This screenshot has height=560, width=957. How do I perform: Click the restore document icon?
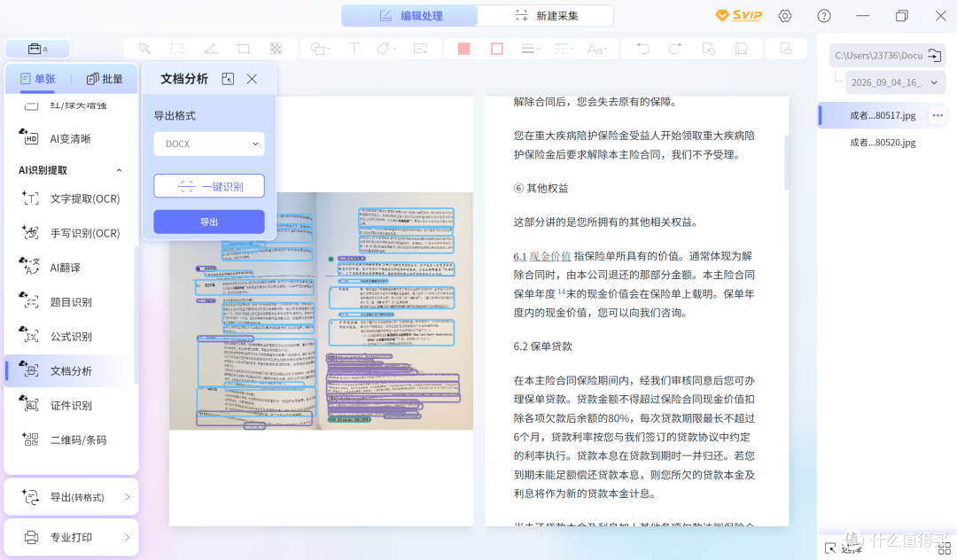pyautogui.click(x=709, y=49)
